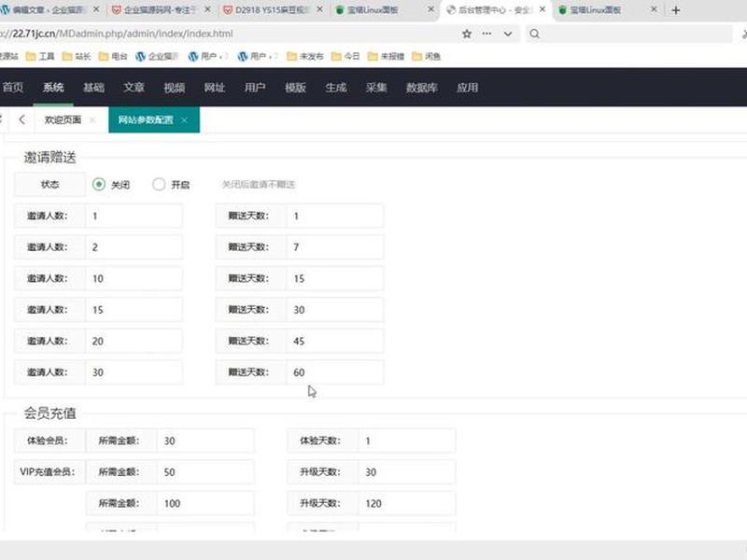This screenshot has width=747, height=560.
Task: Expand the address bar history dropdown arrow
Action: (508, 34)
